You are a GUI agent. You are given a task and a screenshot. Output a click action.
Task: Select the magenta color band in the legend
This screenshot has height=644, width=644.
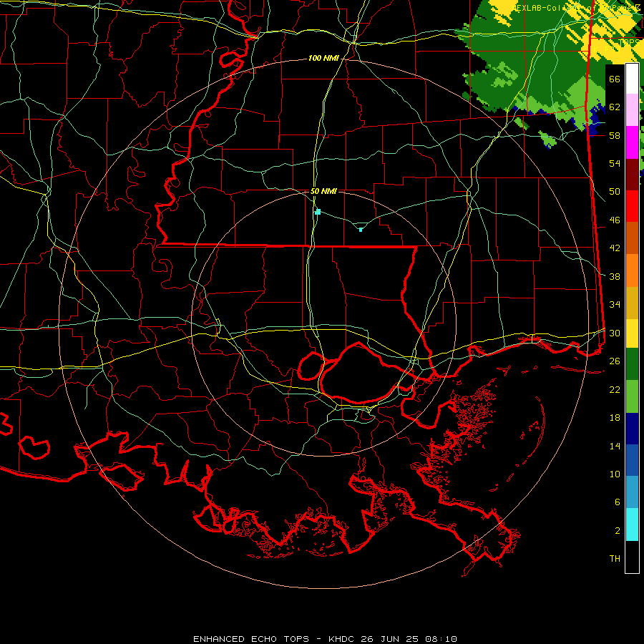click(632, 142)
